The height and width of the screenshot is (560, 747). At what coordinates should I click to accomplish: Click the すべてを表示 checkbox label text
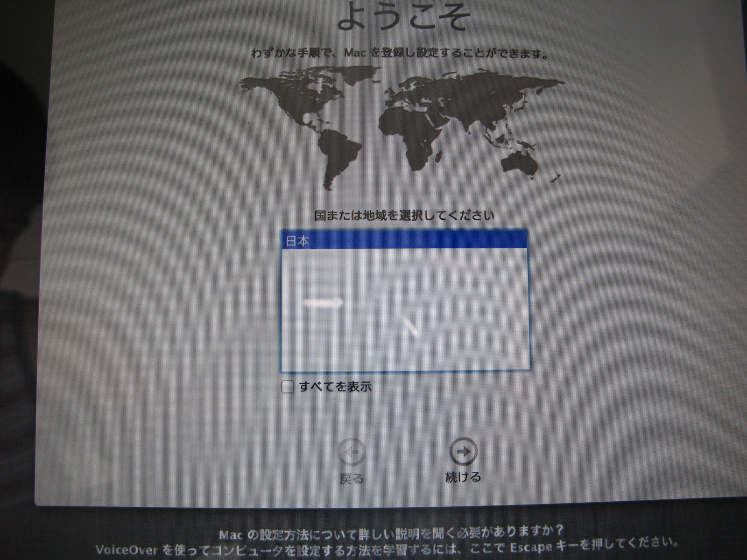[x=335, y=387]
